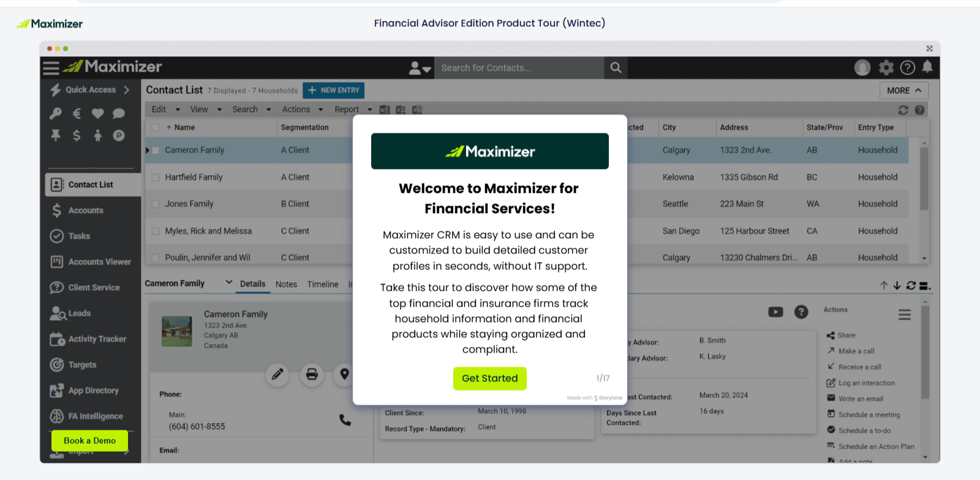Open the Edit dropdown menu

[165, 110]
